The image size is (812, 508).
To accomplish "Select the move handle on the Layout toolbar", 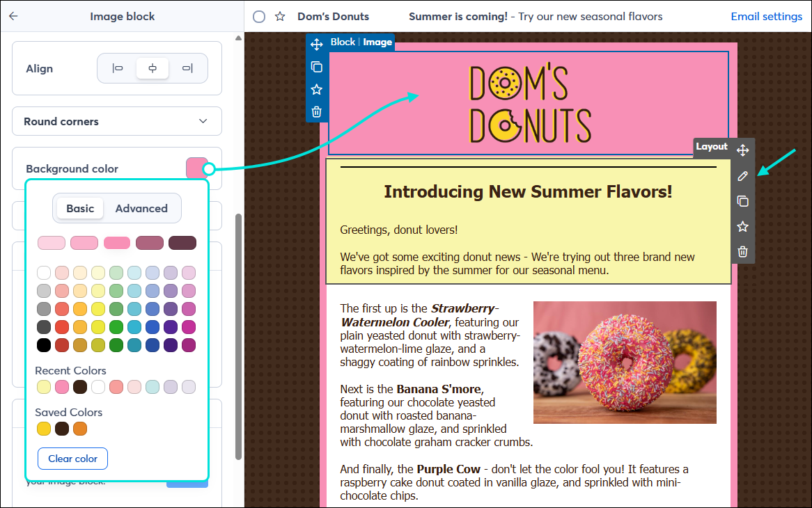I will 742,150.
